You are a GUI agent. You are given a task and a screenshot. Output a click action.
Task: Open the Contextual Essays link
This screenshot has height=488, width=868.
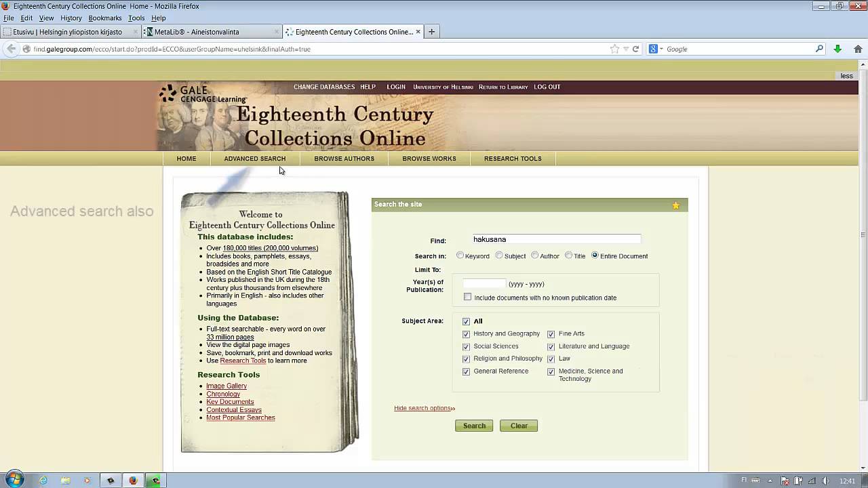[234, 410]
